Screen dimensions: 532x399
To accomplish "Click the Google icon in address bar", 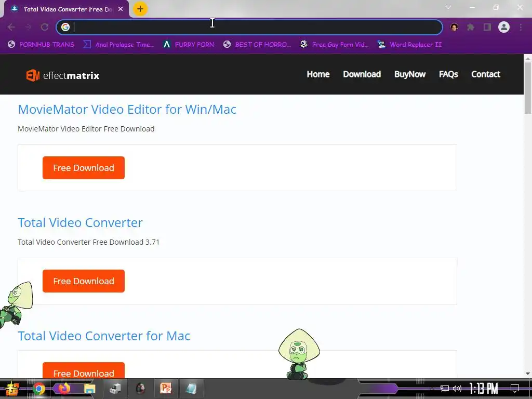I will click(65, 27).
